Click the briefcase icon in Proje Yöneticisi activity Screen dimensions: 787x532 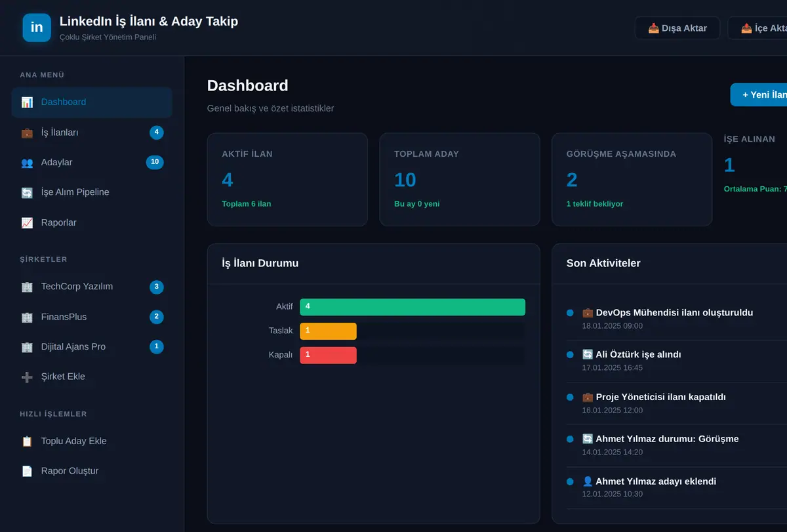(x=588, y=397)
